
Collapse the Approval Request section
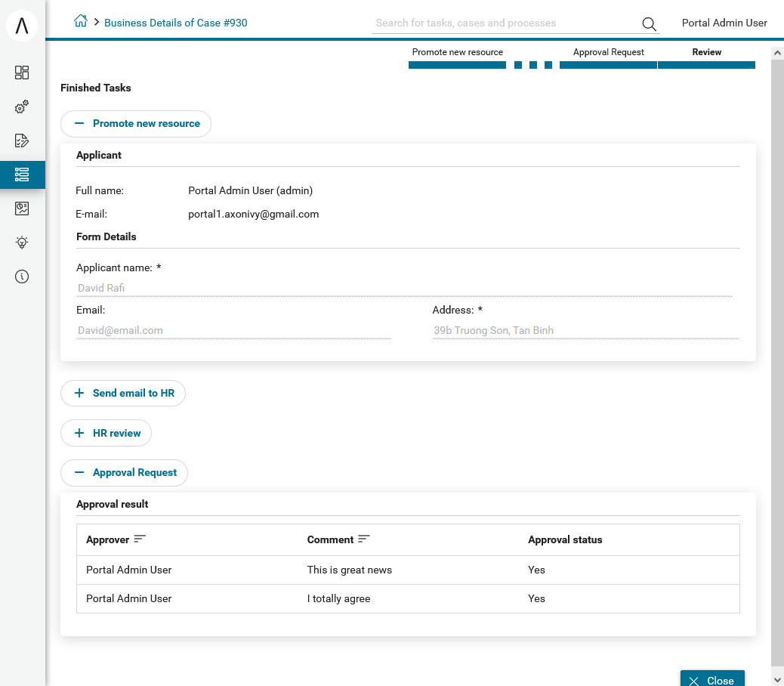point(124,472)
